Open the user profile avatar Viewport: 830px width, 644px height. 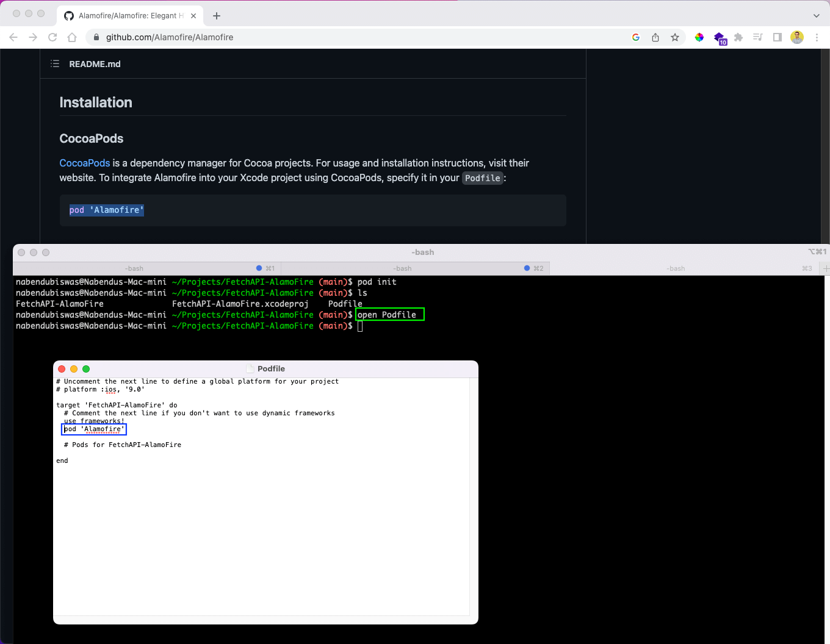(797, 37)
